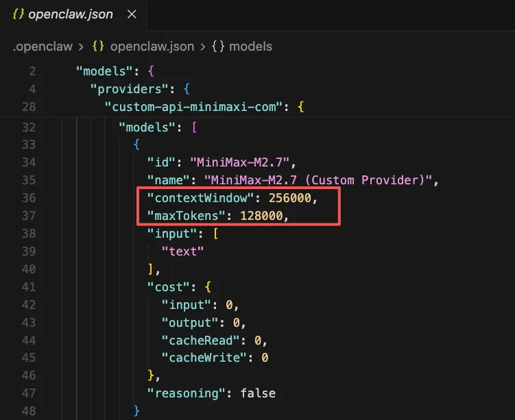Click the JSON file icon in the tab
This screenshot has height=420, width=515.
point(18,14)
